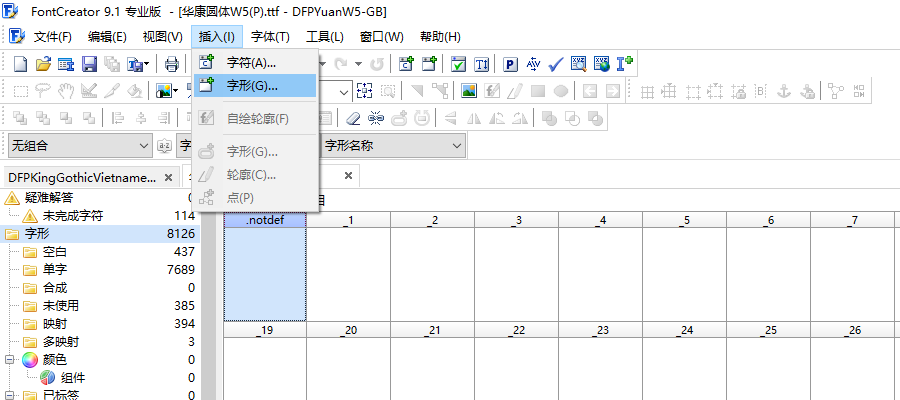Choose the highlighted 字形(G)... menu entry
This screenshot has height=400, width=900.
[x=255, y=86]
